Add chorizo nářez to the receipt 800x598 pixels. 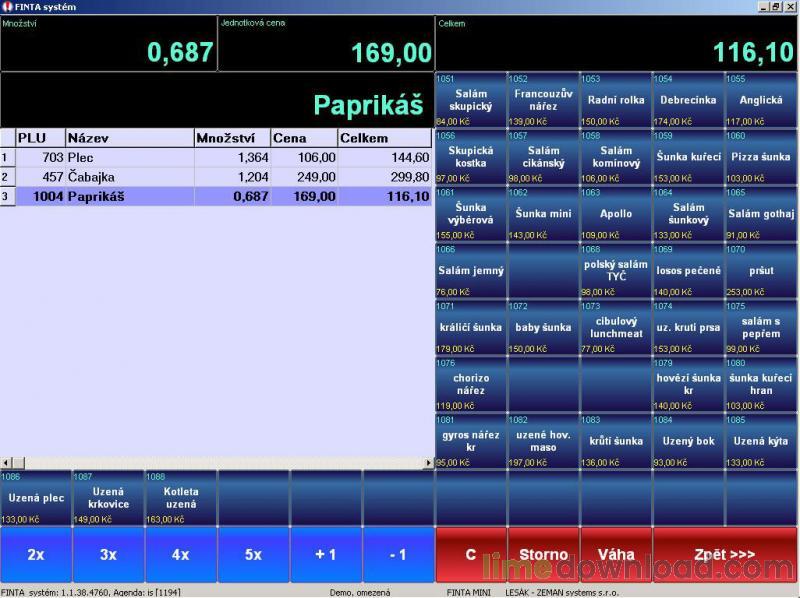pos(470,384)
